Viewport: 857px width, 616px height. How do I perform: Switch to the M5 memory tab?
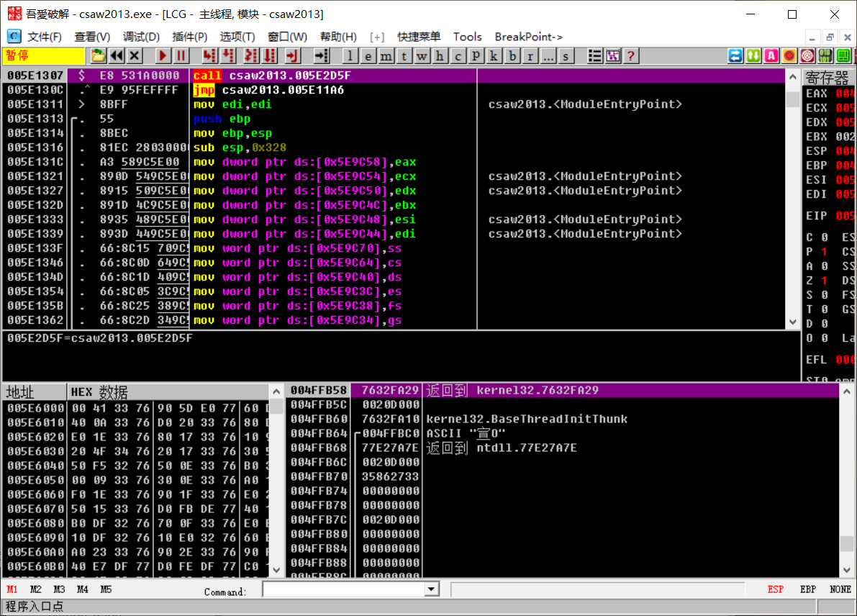[x=106, y=589]
